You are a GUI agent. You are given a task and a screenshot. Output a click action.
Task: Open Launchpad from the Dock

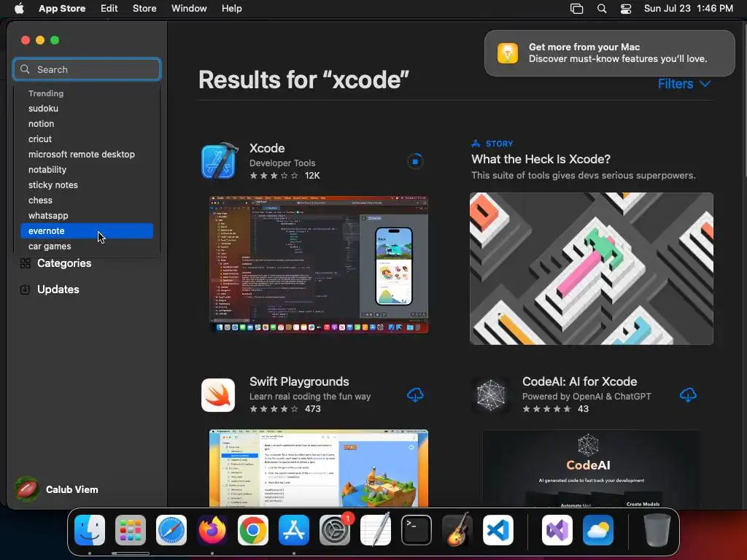tap(130, 529)
